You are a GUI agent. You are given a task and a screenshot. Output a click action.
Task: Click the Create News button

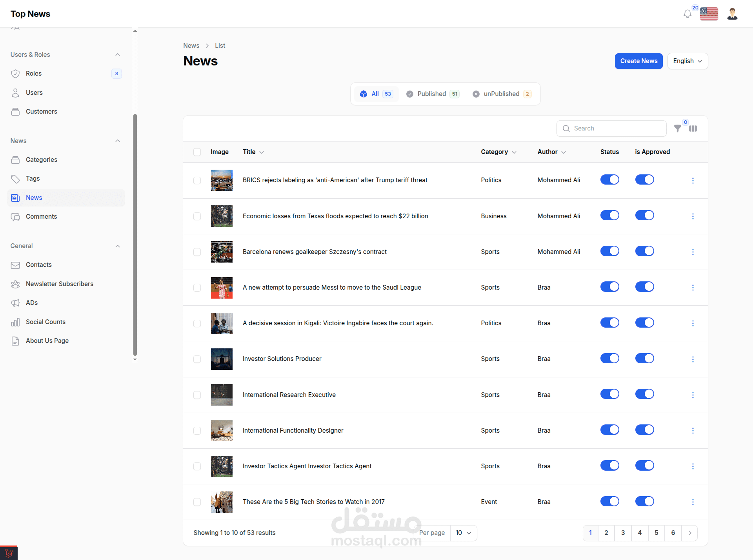[638, 61]
